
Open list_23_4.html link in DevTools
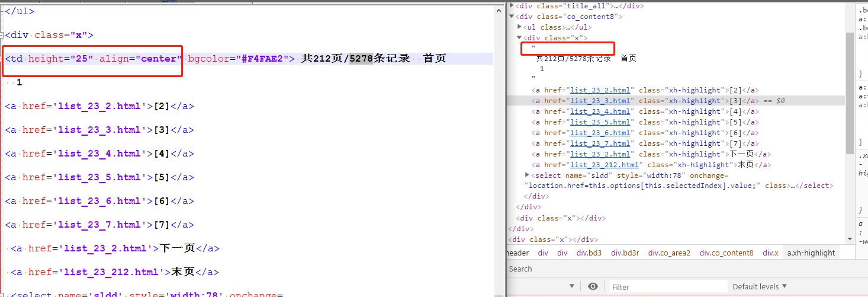click(x=600, y=111)
